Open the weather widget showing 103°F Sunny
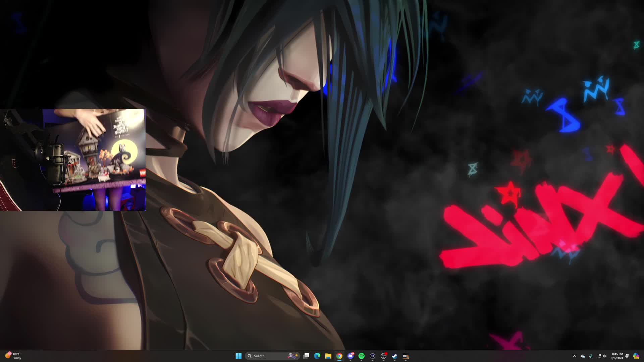 coord(13,356)
